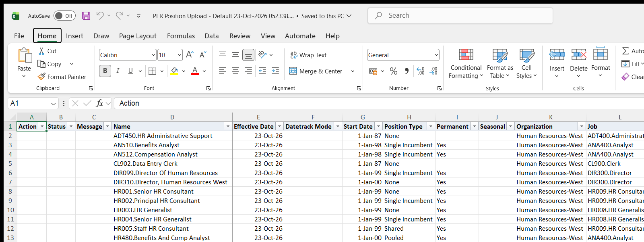Apply Comma Style format
644x242 pixels.
coord(407,71)
